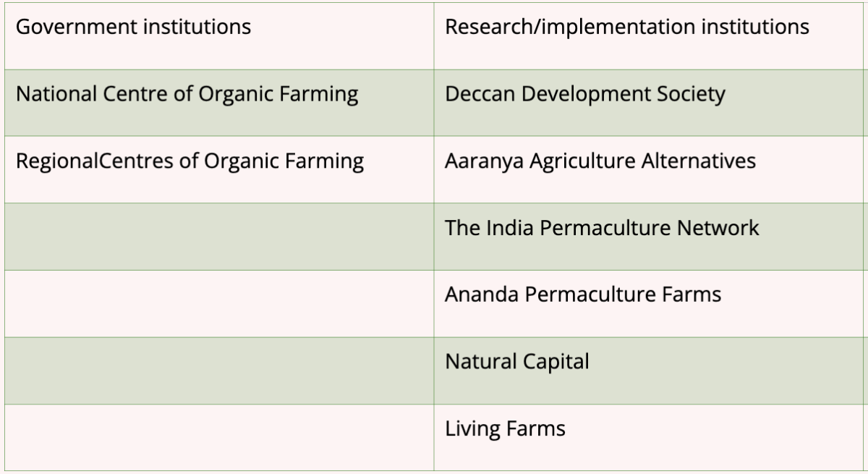Select Aaranya Agriculture Alternatives entry

click(x=600, y=161)
